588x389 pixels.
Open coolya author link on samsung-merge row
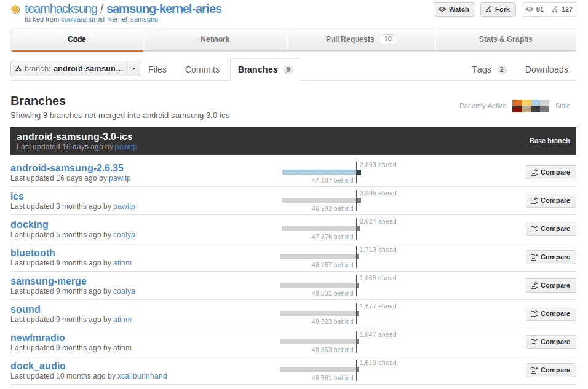point(124,291)
